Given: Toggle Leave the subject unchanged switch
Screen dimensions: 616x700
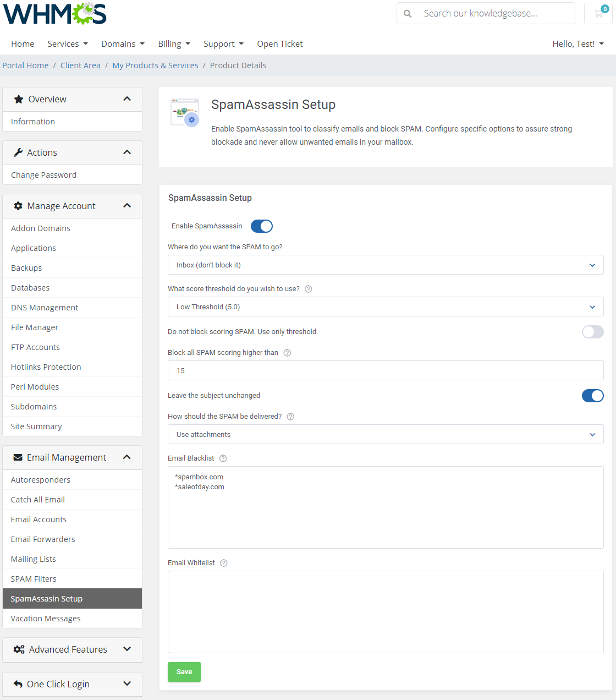Looking at the screenshot, I should (592, 396).
